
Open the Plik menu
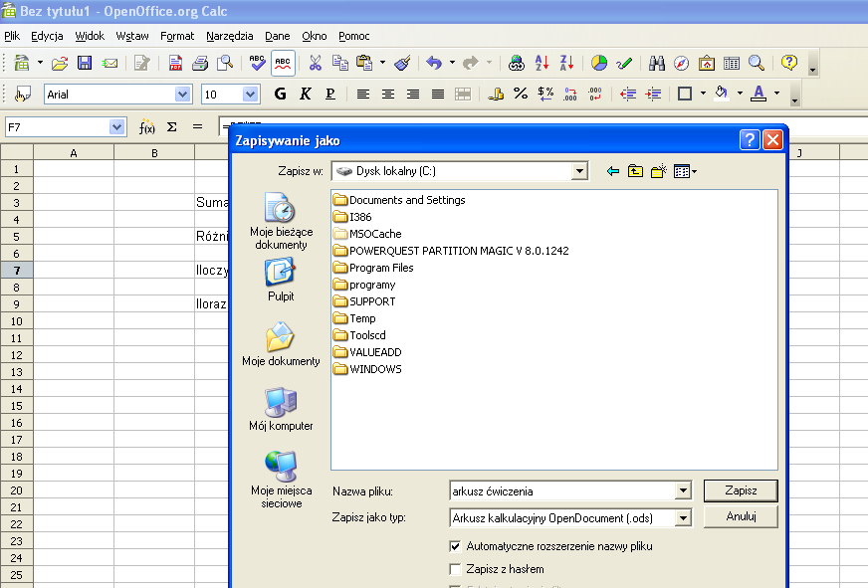tap(12, 36)
